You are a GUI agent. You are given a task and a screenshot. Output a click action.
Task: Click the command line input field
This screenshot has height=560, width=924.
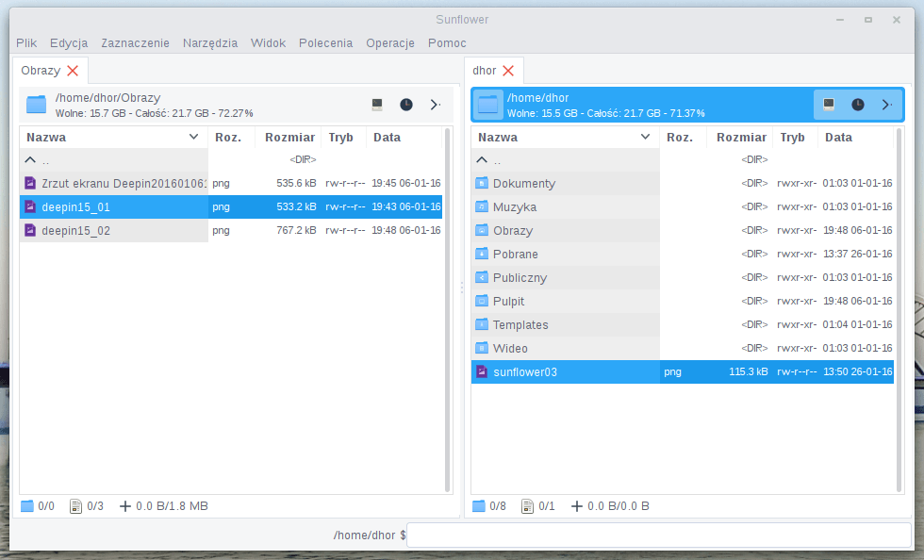tap(659, 535)
